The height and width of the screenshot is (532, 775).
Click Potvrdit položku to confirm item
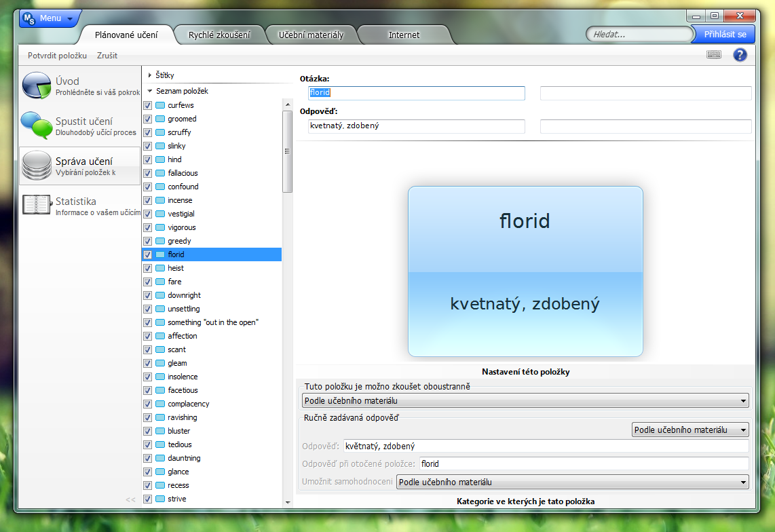(x=57, y=55)
